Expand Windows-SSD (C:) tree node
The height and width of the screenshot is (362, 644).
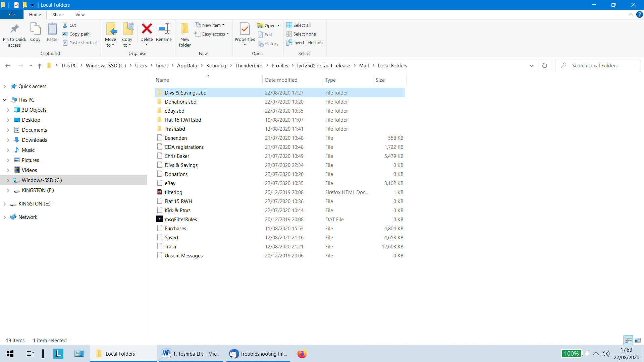pyautogui.click(x=8, y=180)
